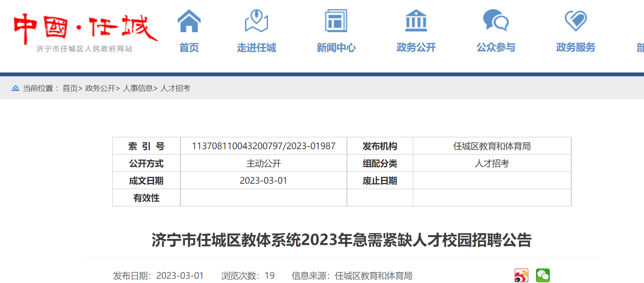Click the 任城区教育和体育局 table cell

click(x=492, y=146)
